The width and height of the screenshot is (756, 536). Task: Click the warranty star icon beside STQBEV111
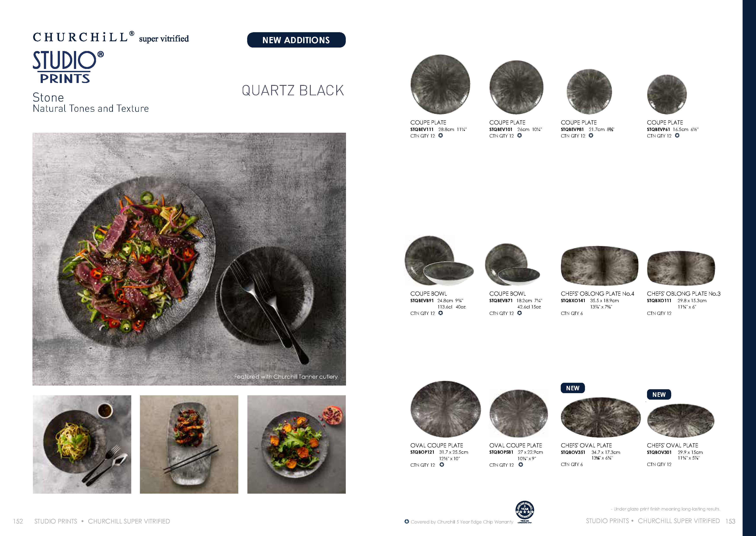click(440, 136)
